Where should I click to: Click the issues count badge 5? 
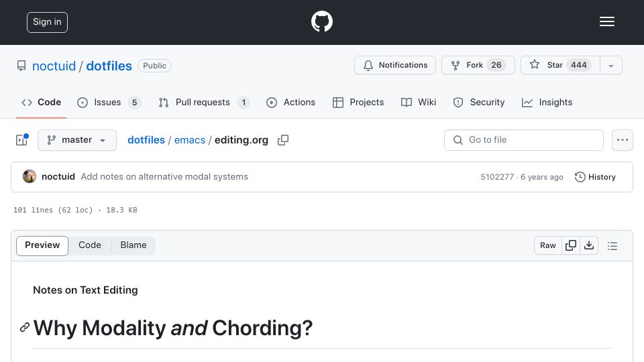134,102
